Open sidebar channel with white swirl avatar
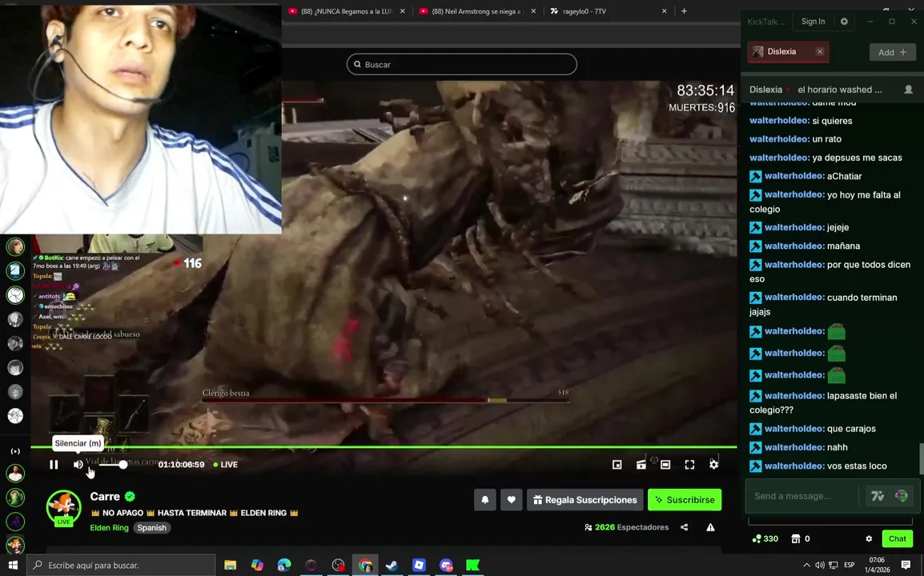The image size is (924, 576). click(x=15, y=294)
